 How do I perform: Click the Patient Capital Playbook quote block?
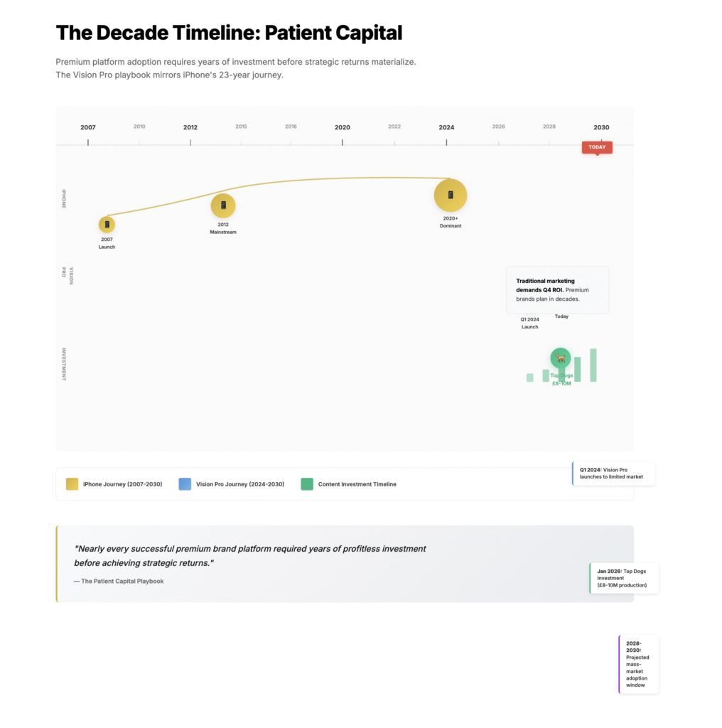[345, 564]
